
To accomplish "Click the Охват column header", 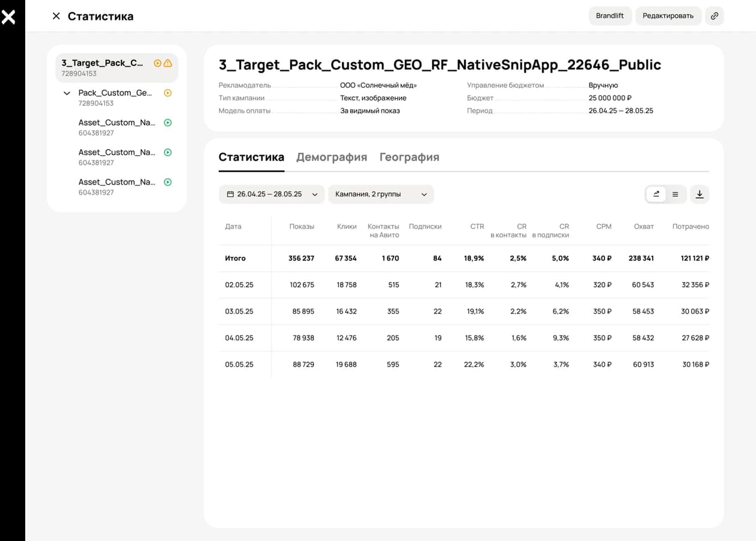I will 644,227.
